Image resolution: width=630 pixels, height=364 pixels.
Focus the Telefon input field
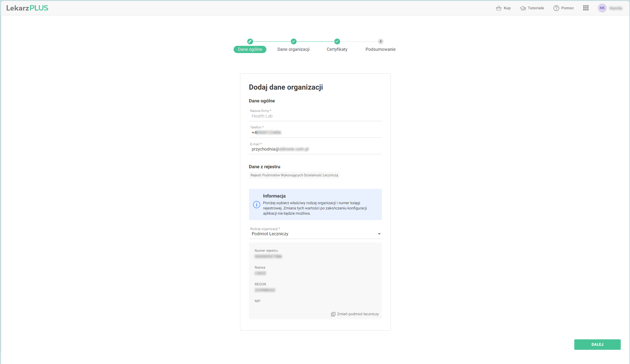(315, 133)
